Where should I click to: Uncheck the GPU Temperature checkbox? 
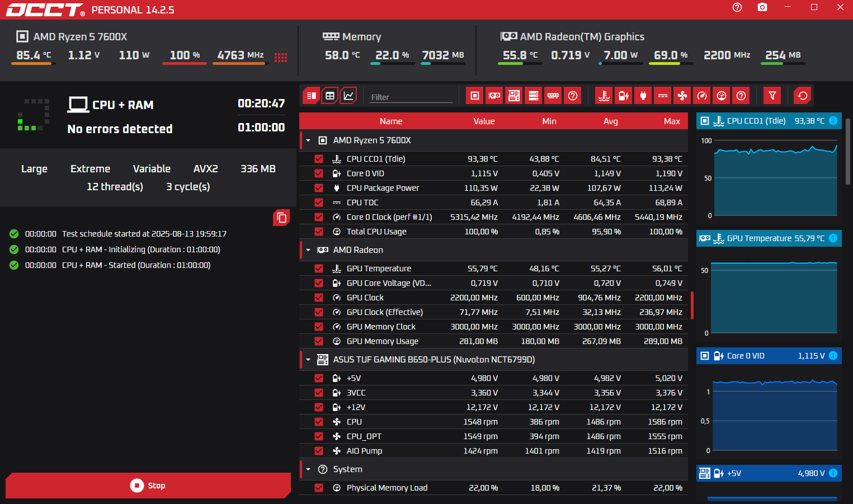click(319, 269)
